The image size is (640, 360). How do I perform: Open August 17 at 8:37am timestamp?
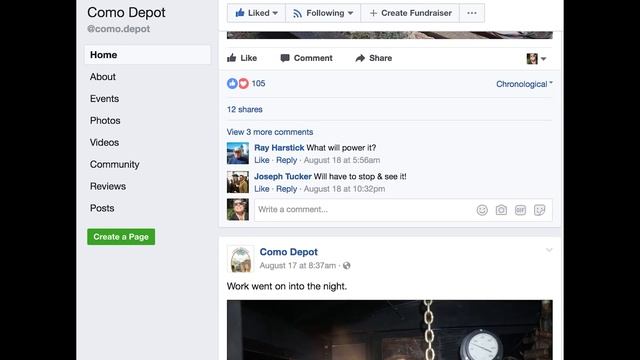[298, 266]
